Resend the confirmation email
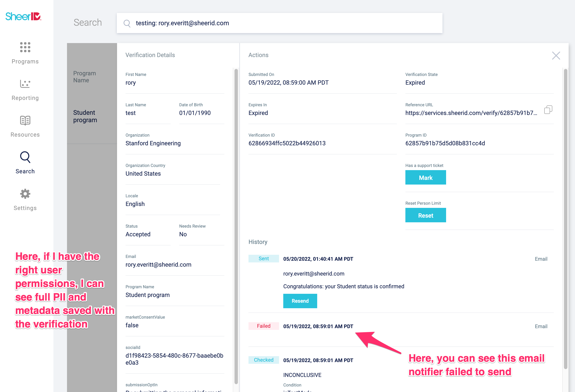Image resolution: width=575 pixels, height=392 pixels. point(300,301)
